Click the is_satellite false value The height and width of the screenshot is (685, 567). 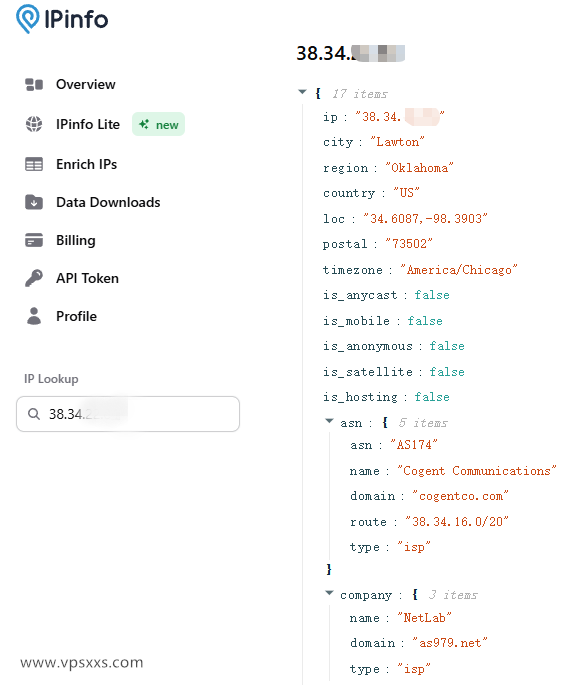pyautogui.click(x=447, y=372)
